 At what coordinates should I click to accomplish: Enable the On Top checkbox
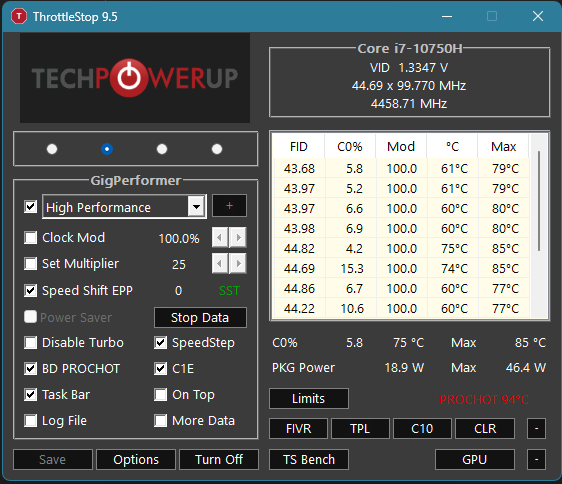tap(161, 395)
